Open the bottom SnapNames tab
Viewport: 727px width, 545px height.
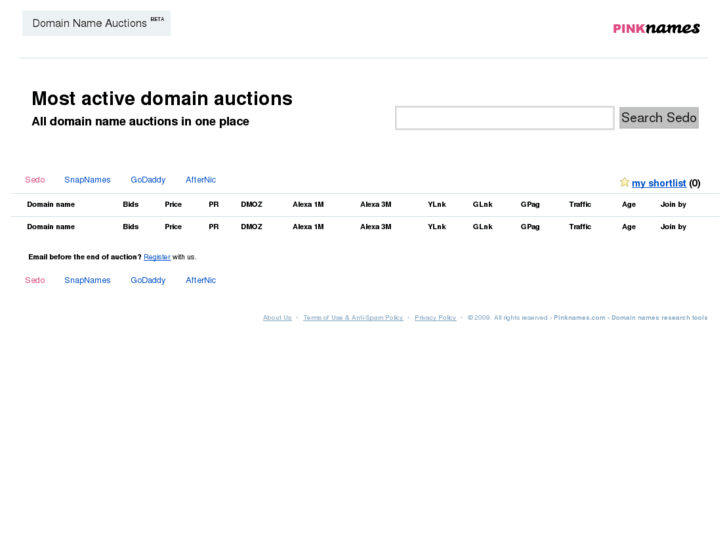tap(87, 280)
